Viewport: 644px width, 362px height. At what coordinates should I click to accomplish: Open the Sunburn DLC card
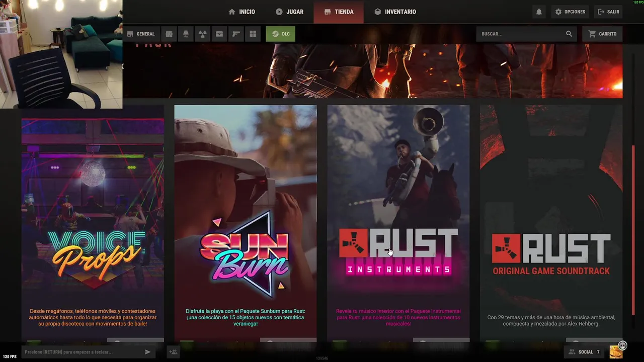coord(246,224)
